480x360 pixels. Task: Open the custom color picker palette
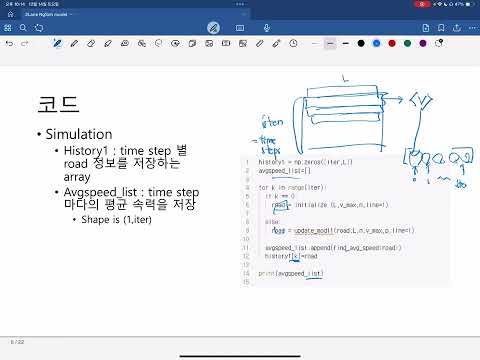click(439, 43)
